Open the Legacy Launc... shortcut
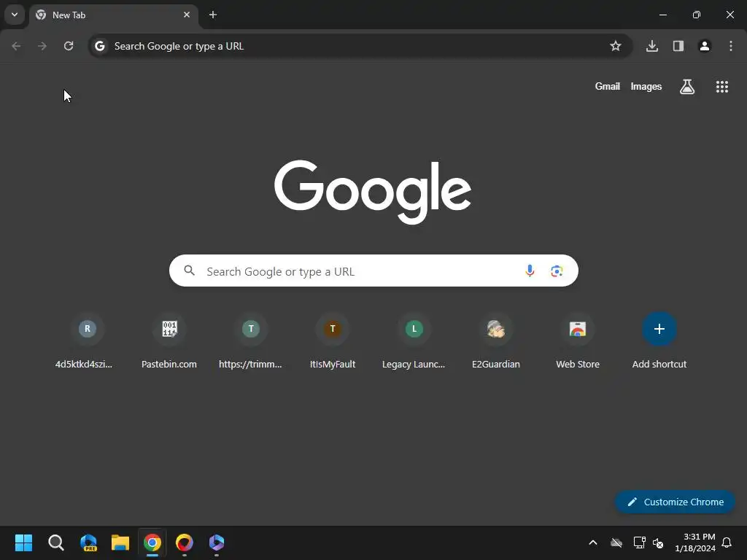747x560 pixels. click(x=414, y=341)
